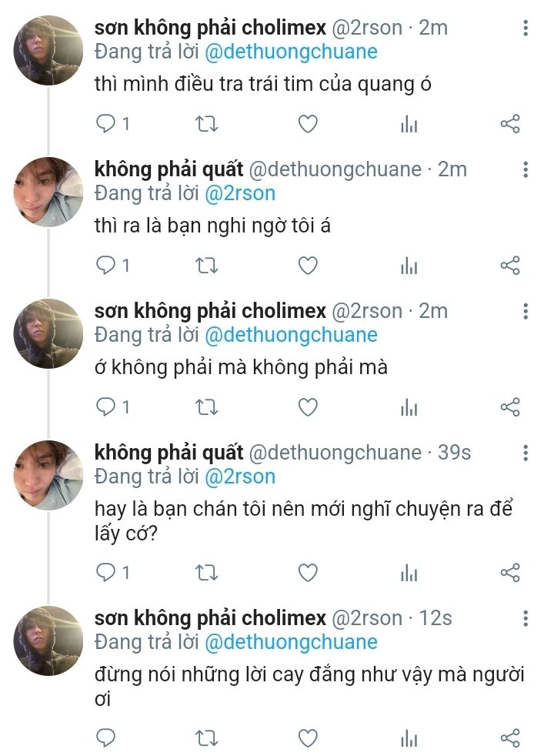
Task: Share the "thì ra là bạn nghi ngờ" tweet
Action: (x=510, y=266)
